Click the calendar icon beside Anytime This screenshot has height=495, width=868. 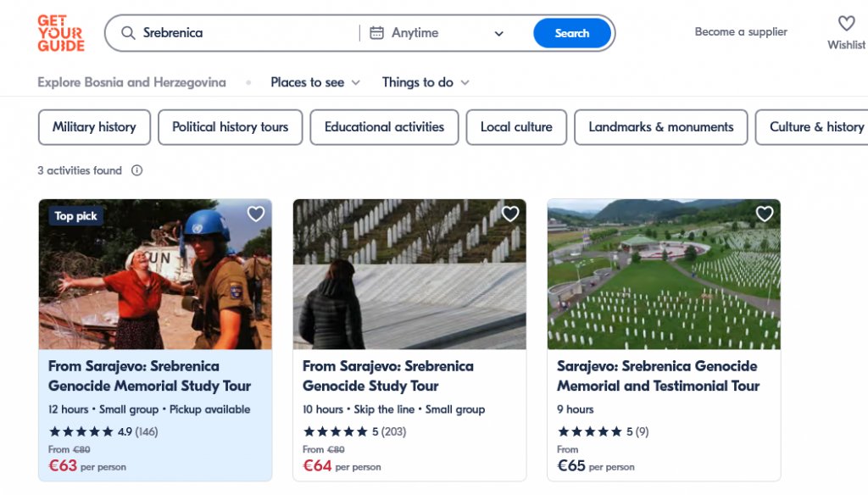point(376,33)
